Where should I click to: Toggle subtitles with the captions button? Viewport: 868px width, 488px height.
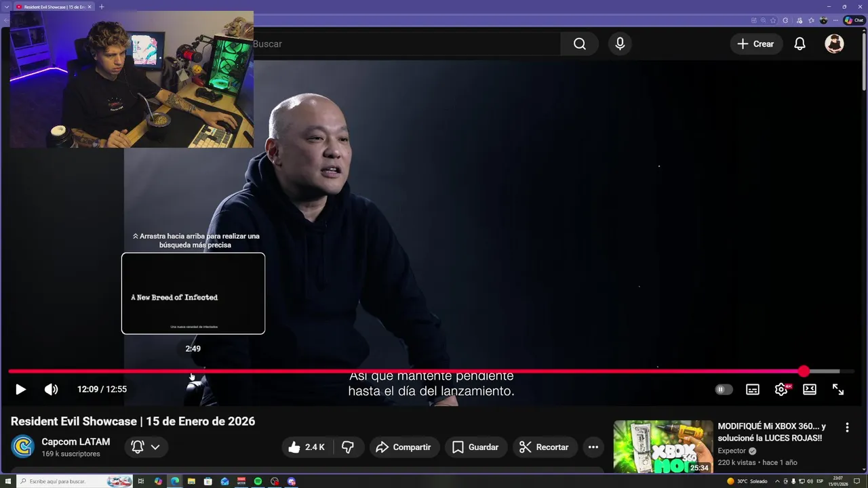tap(753, 389)
